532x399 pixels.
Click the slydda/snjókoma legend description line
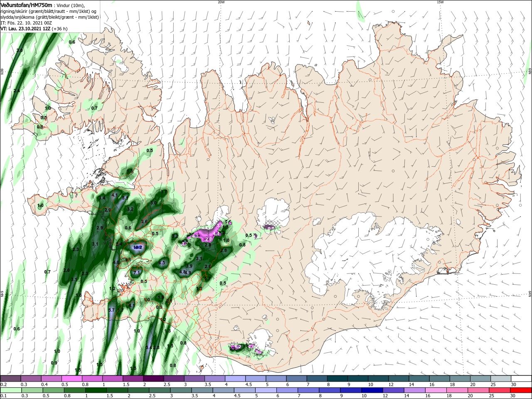pos(49,17)
